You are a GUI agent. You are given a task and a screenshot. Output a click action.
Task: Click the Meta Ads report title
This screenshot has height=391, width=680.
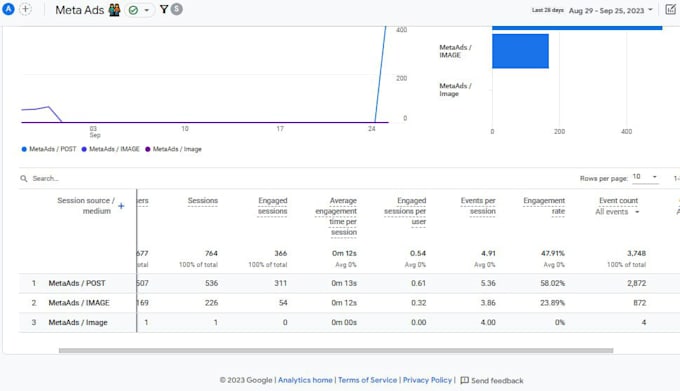79,10
